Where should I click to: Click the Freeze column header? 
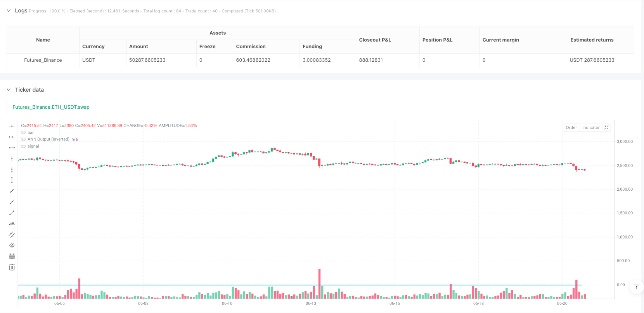pos(215,47)
